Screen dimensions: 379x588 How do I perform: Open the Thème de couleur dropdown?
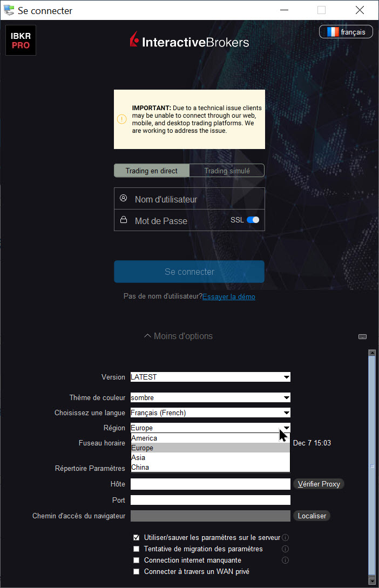(x=211, y=397)
